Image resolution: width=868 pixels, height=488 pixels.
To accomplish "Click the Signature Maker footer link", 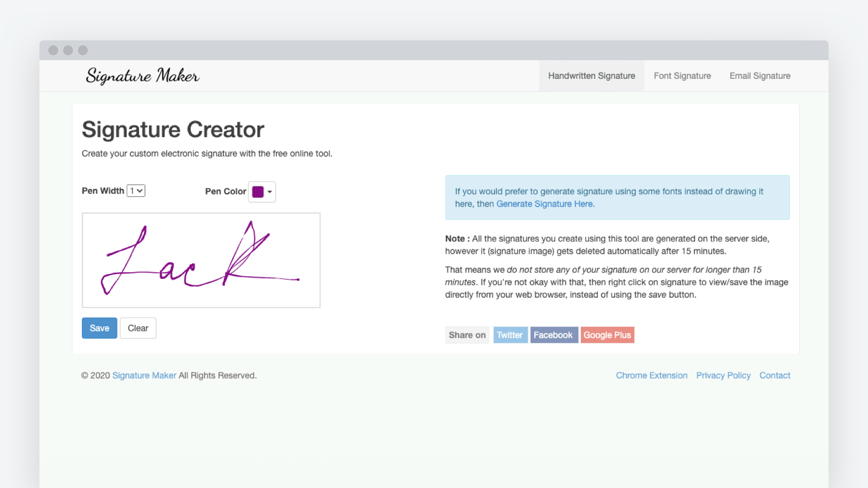I will coord(144,376).
